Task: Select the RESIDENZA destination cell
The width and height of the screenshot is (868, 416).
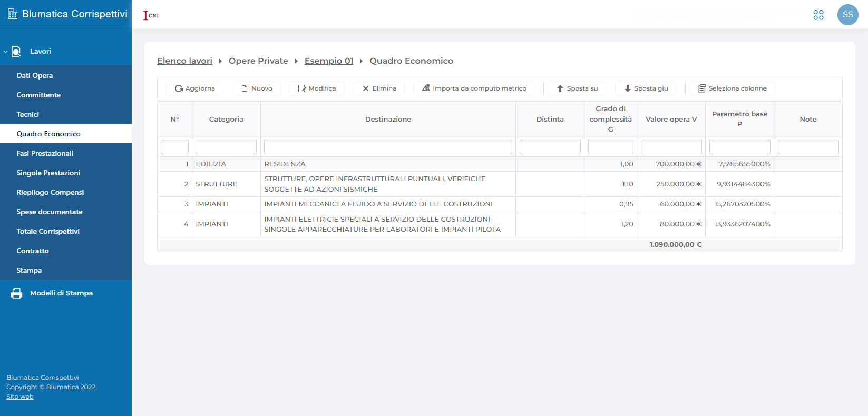Action: [388, 164]
